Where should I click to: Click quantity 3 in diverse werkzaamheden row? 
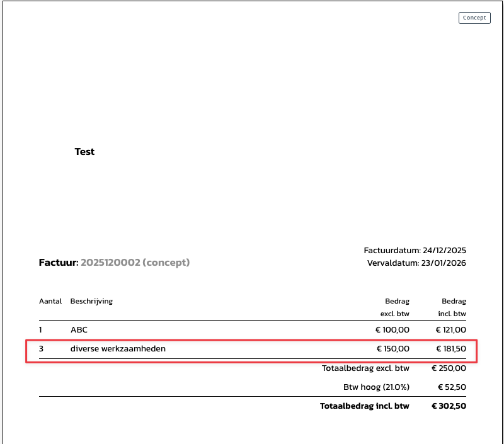click(x=41, y=348)
